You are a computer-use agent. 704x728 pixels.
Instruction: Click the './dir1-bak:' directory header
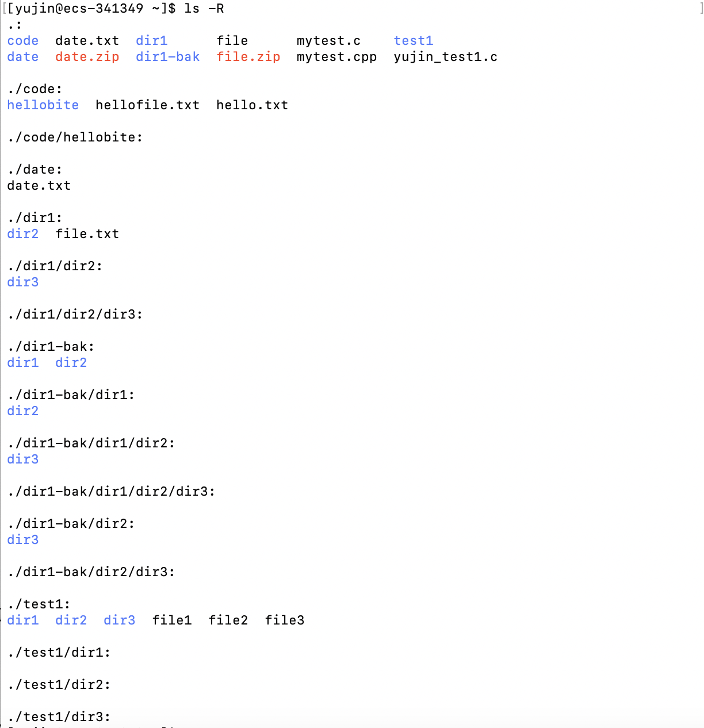51,347
